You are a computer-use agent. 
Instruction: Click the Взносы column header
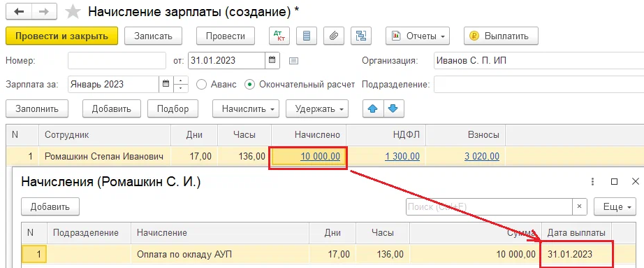[466, 135]
